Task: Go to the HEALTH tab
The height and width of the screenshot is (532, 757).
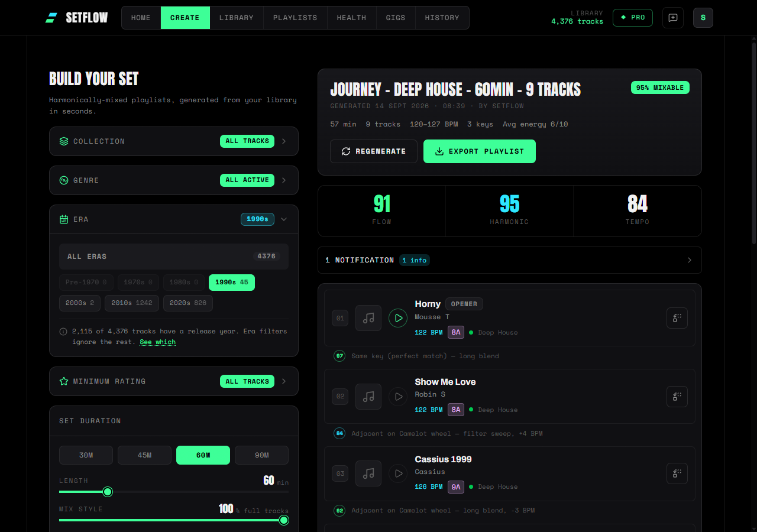Action: click(351, 18)
